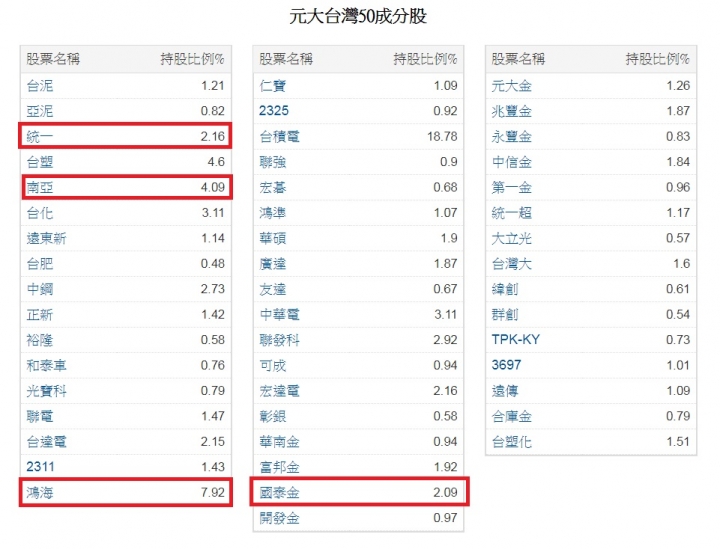Click the stock code 2325 link
Image resolution: width=720 pixels, height=549 pixels.
274,111
